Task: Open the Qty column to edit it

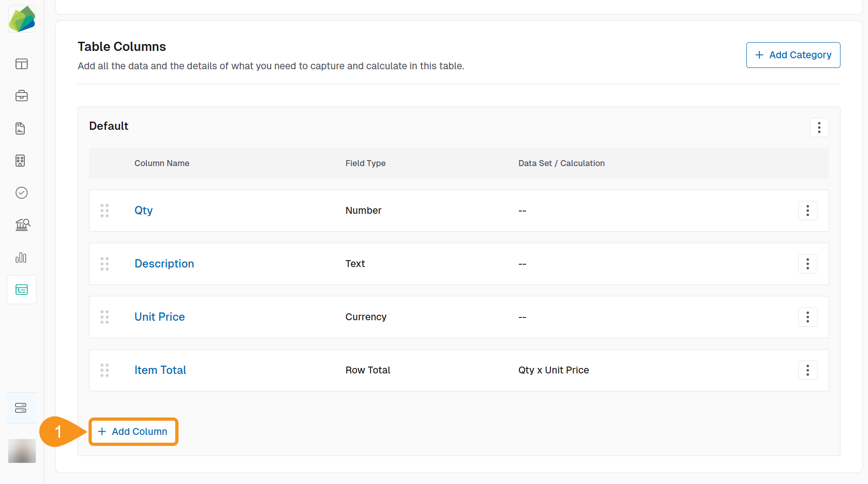Action: click(x=143, y=210)
